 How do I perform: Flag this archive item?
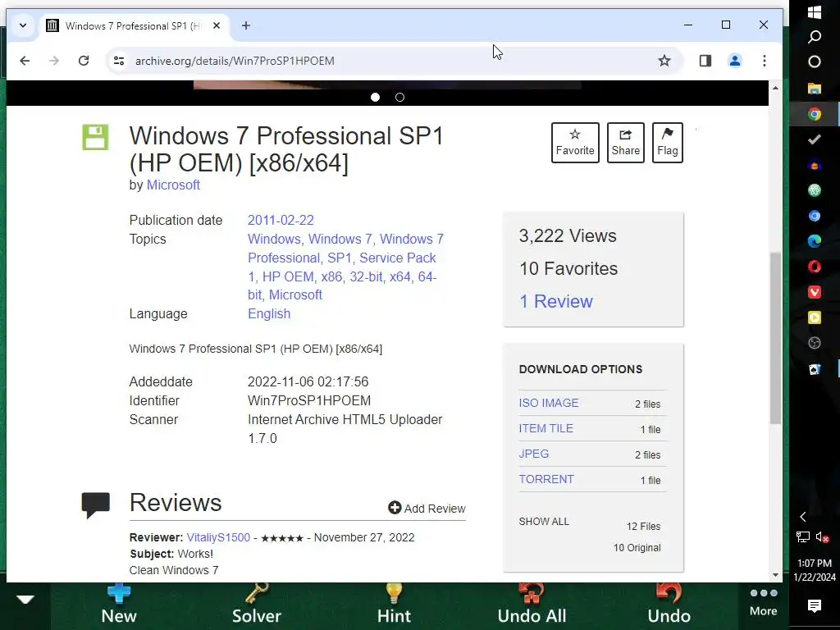pos(667,143)
